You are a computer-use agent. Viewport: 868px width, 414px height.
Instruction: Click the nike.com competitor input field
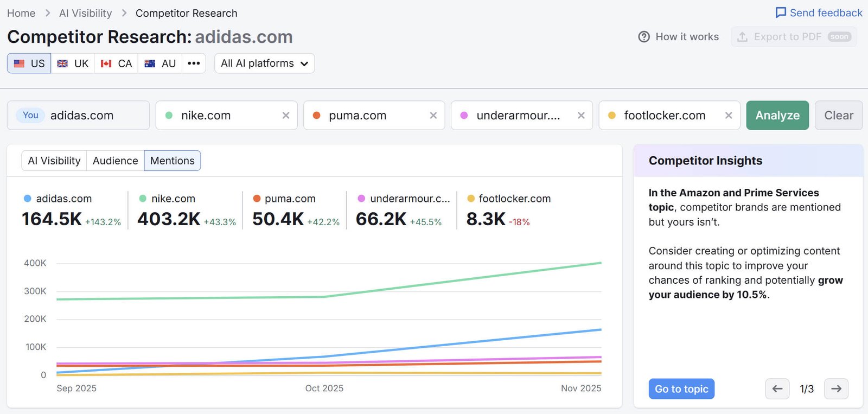tap(226, 115)
